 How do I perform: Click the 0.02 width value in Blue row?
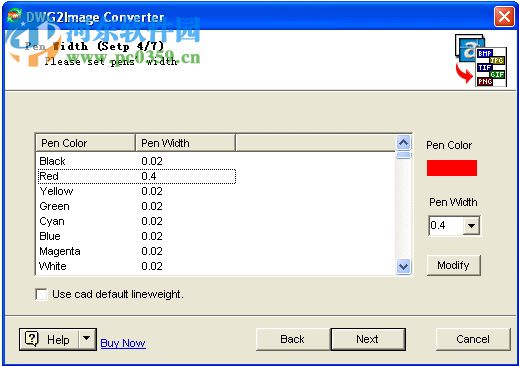[x=152, y=236]
